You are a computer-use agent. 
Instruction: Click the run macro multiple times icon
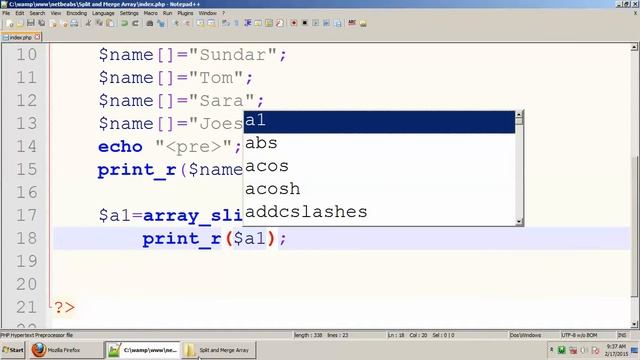(x=327, y=23)
